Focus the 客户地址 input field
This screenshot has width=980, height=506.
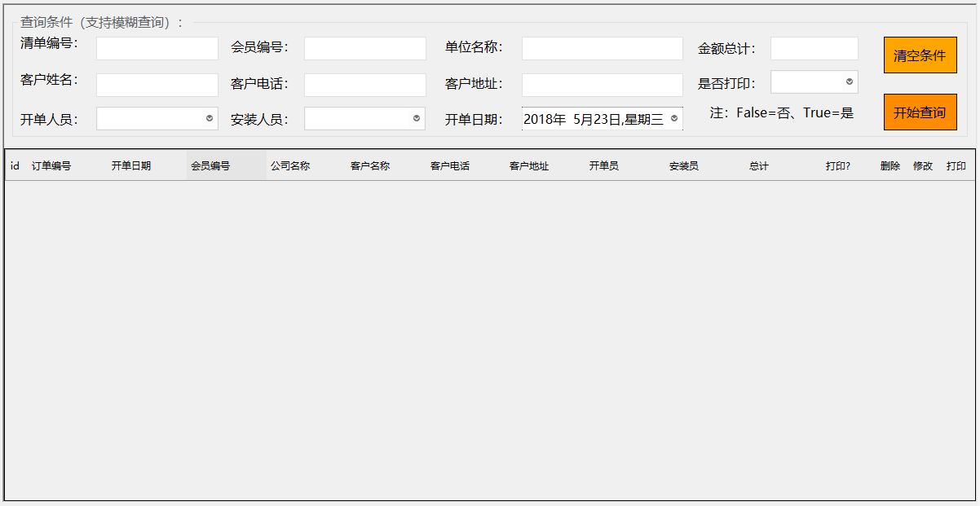click(603, 85)
